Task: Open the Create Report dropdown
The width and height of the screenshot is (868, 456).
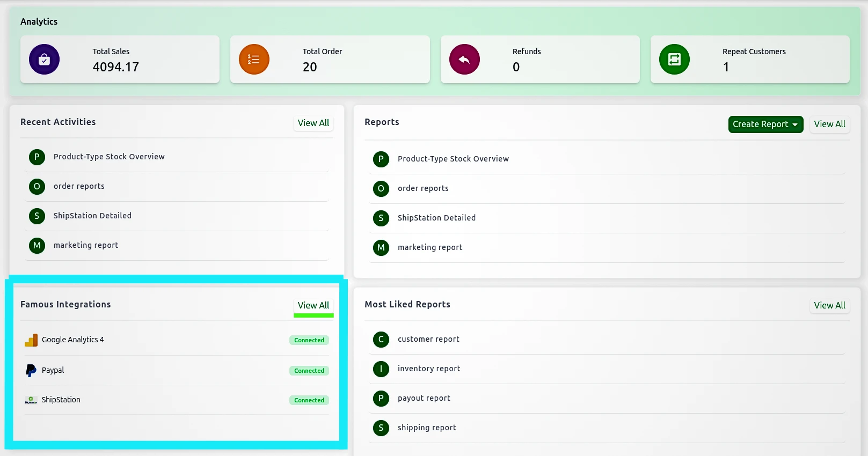Action: (x=765, y=124)
